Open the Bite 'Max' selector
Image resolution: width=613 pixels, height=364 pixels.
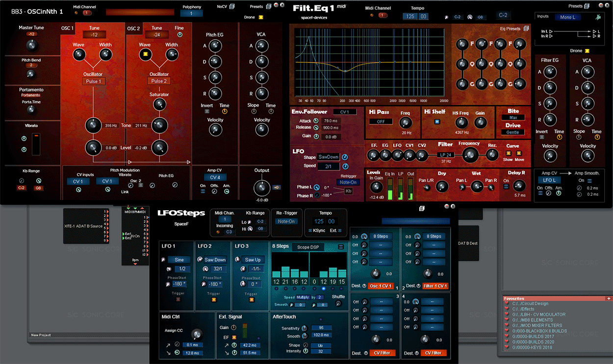pyautogui.click(x=513, y=118)
